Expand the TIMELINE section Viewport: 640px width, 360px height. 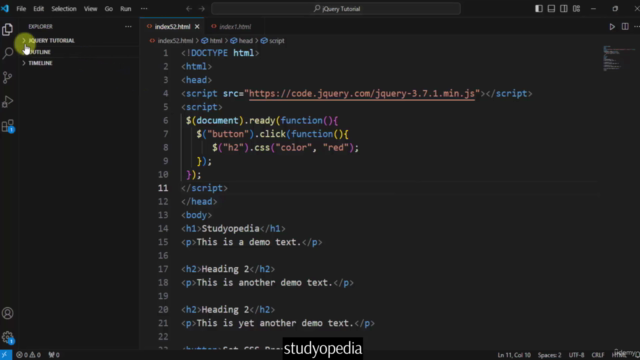coord(40,63)
